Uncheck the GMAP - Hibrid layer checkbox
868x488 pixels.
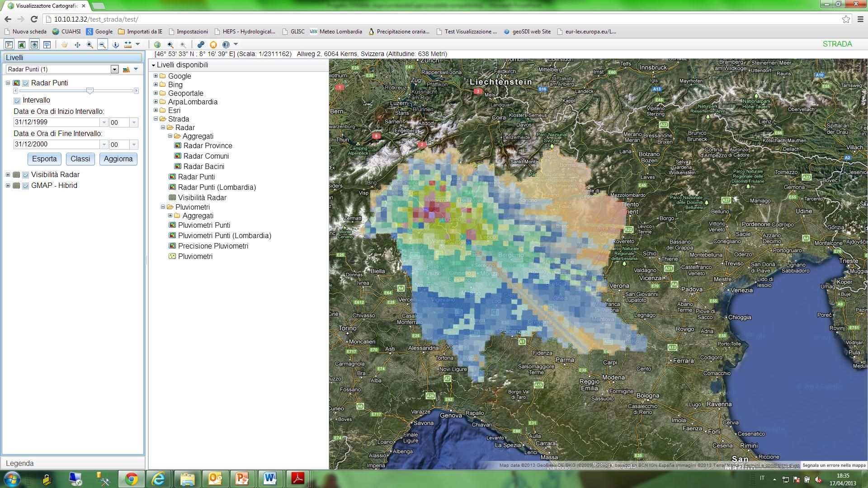[x=26, y=186]
